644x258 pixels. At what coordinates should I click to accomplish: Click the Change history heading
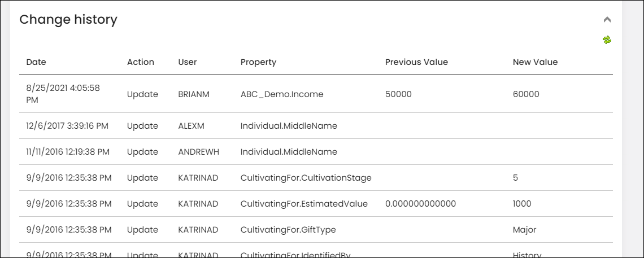click(x=68, y=19)
